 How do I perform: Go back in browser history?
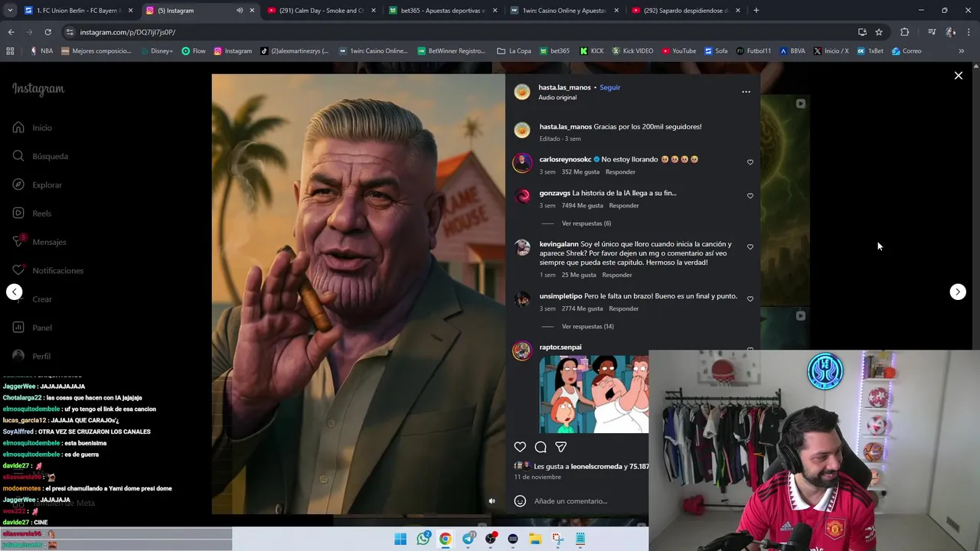[11, 32]
